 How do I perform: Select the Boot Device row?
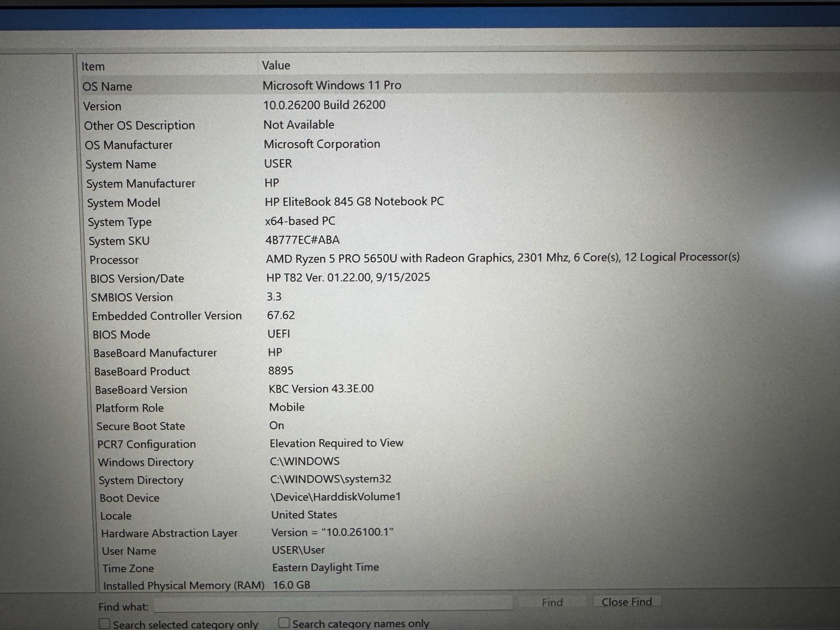pyautogui.click(x=130, y=498)
